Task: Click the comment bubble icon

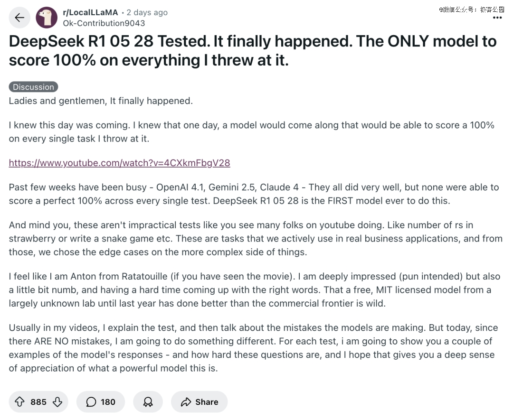Action: click(x=91, y=401)
